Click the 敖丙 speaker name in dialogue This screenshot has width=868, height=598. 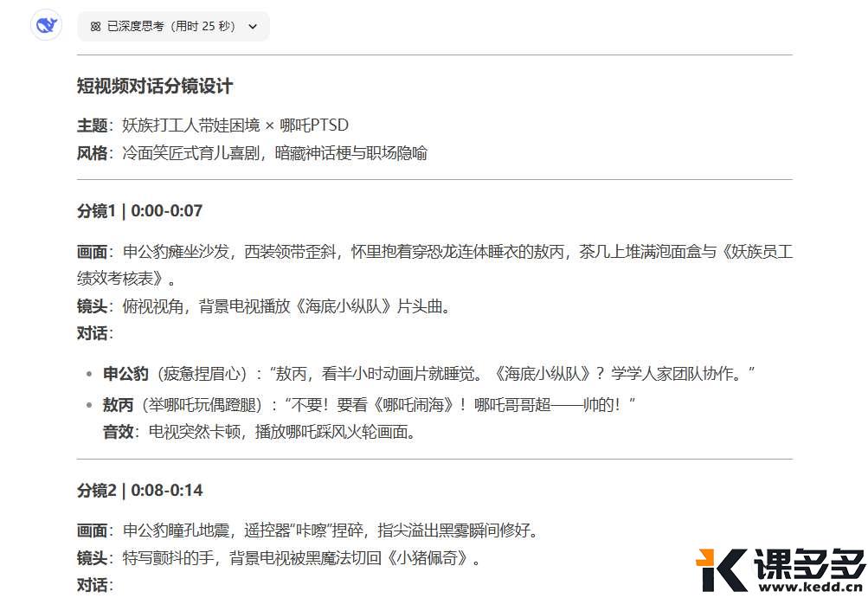click(x=118, y=404)
